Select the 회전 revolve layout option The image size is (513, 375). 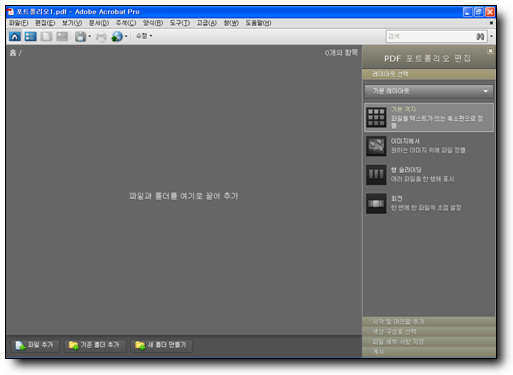(x=429, y=203)
